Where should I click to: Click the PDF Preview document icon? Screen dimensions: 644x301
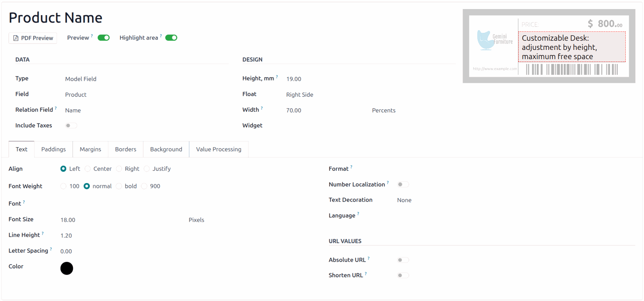pyautogui.click(x=16, y=38)
